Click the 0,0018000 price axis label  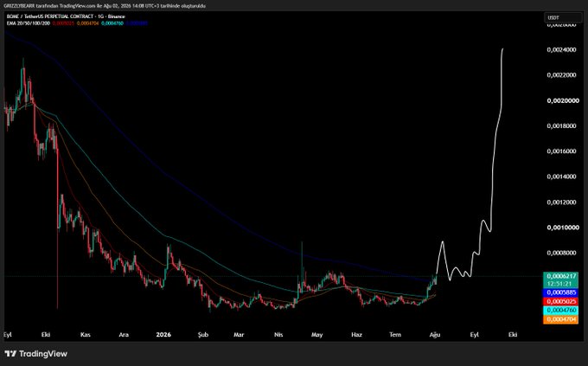click(x=561, y=125)
